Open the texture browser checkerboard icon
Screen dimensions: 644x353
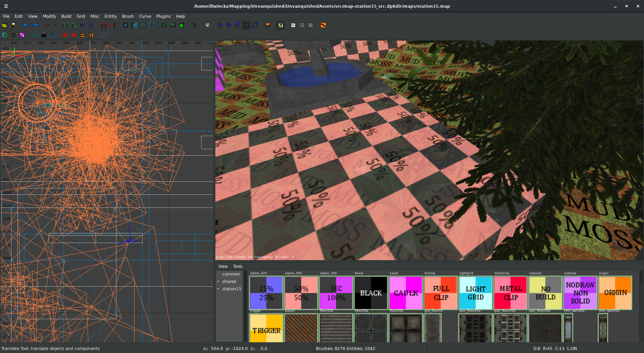(x=311, y=25)
